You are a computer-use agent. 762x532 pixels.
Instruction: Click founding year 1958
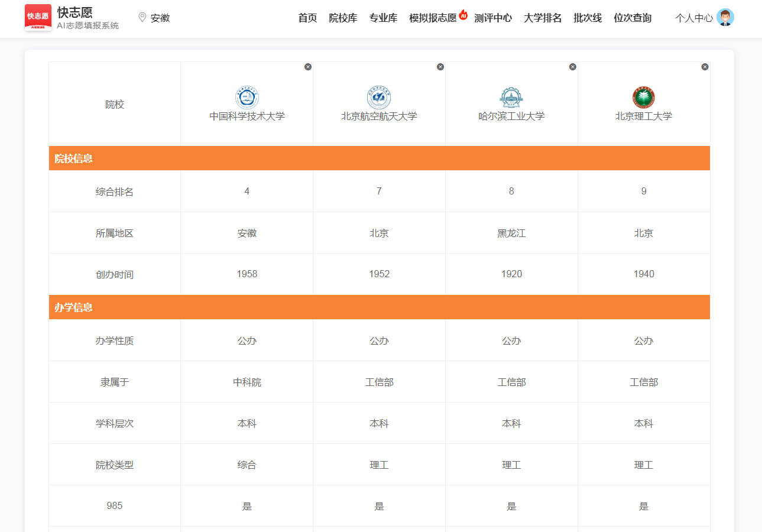click(x=247, y=274)
